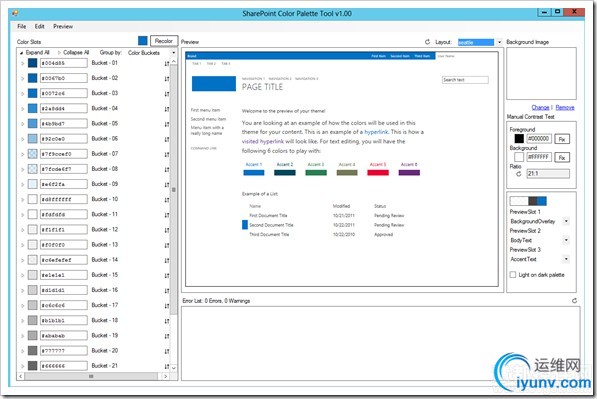
Task: Click the color swatch for #666666
Action: [32, 366]
